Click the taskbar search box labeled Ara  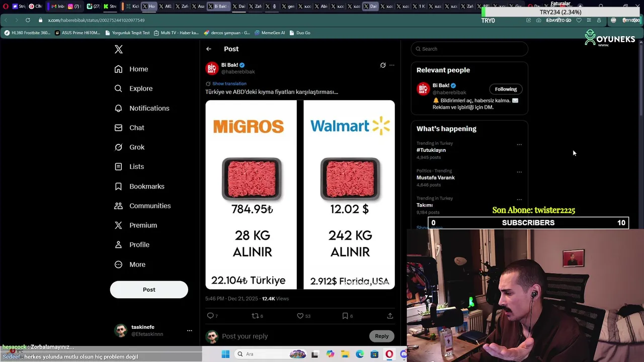[x=270, y=354]
